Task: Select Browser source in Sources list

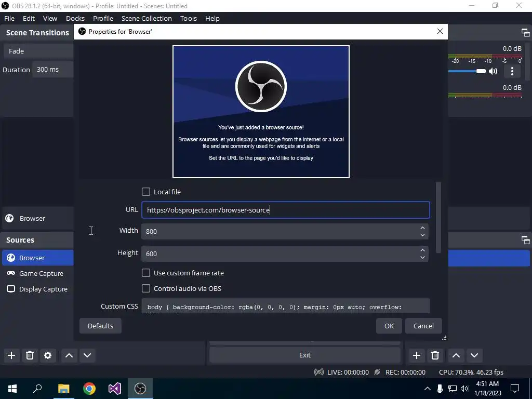Action: [37, 258]
